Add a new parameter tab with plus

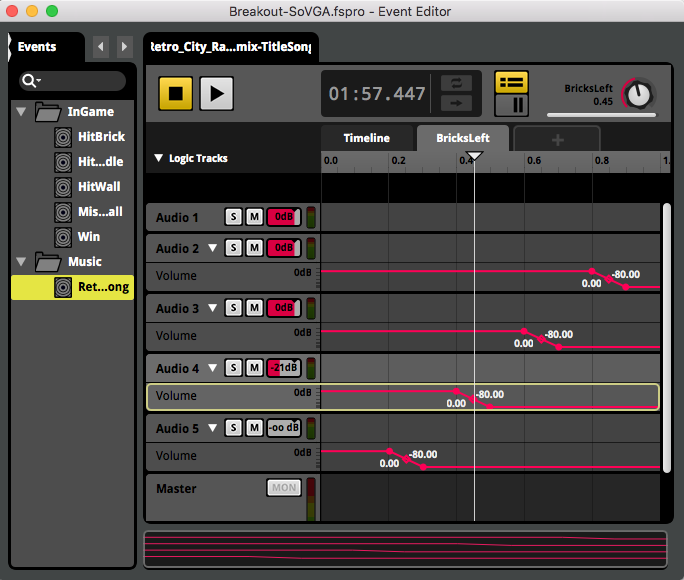point(557,139)
